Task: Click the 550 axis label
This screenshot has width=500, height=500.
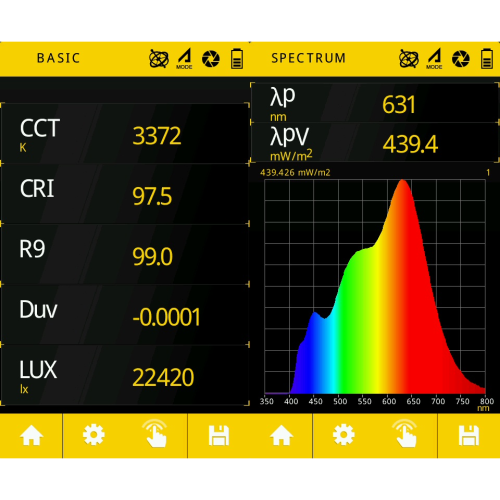Action: (364, 401)
